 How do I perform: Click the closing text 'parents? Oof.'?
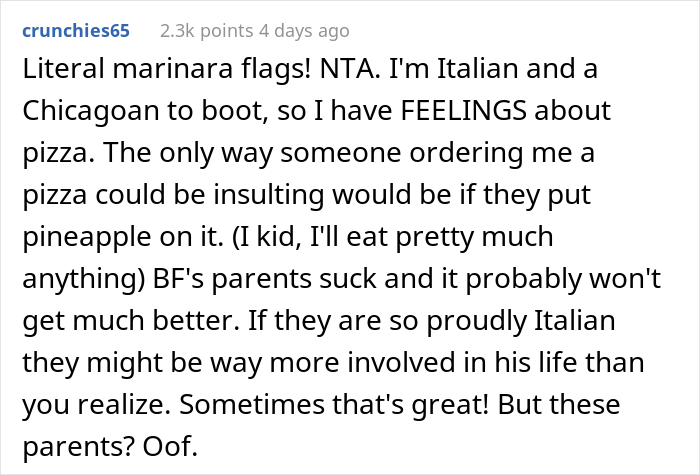tap(110, 446)
